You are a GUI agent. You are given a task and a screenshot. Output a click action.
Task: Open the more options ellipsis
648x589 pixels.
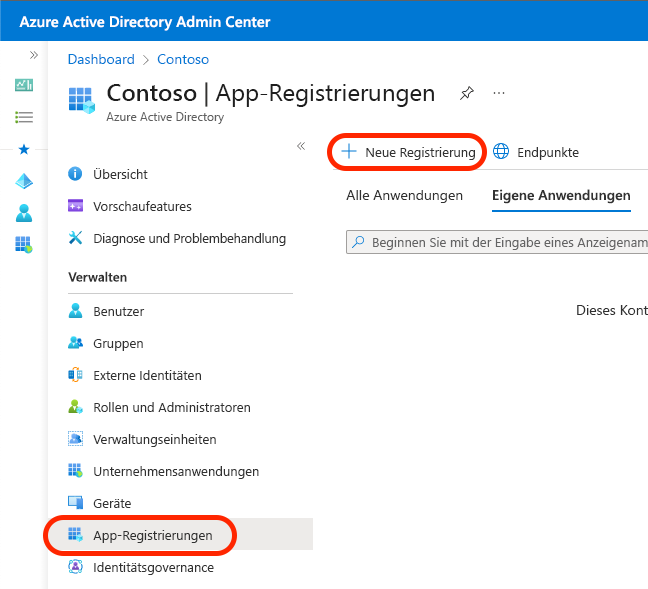499,93
